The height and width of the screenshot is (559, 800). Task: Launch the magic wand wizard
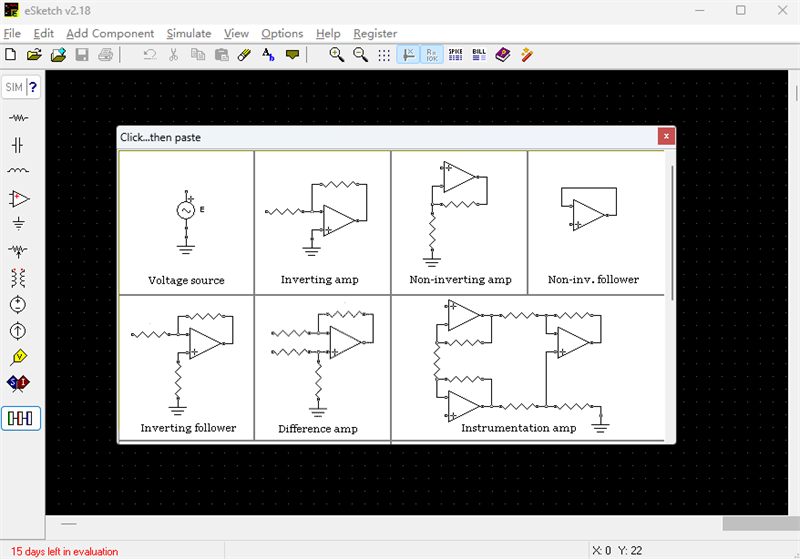pyautogui.click(x=527, y=55)
